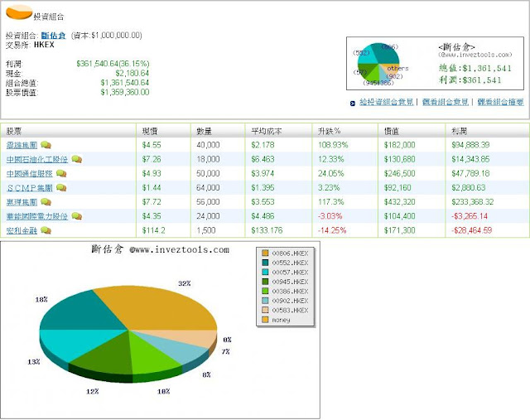Click the $432,320 value cell
The image size is (530, 420).
399,202
